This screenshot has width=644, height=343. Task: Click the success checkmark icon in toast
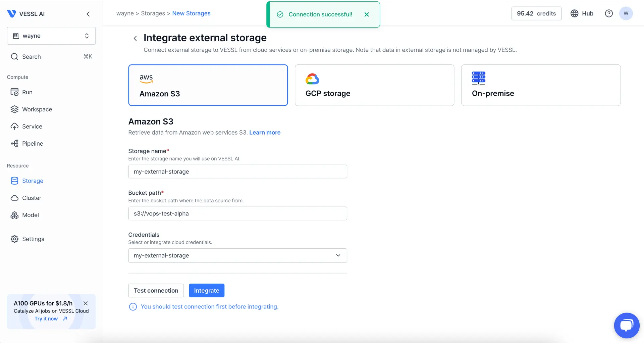(280, 14)
